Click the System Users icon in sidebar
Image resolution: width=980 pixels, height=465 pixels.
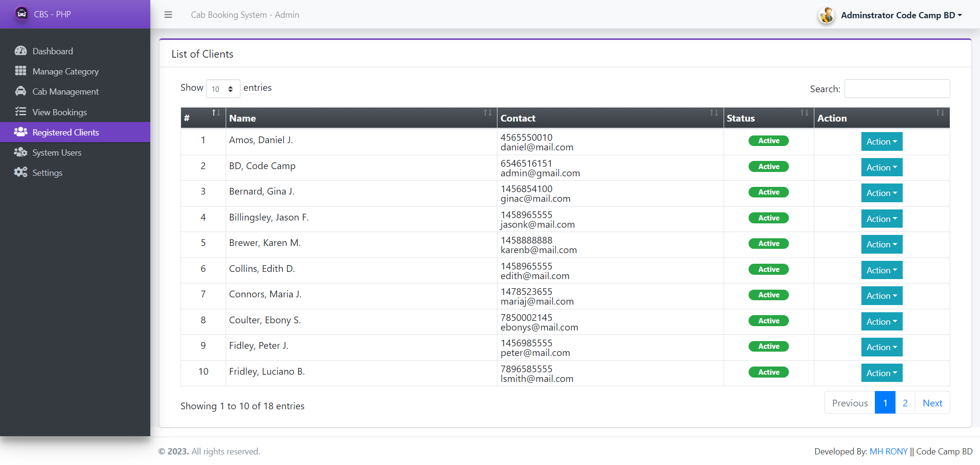coord(21,152)
